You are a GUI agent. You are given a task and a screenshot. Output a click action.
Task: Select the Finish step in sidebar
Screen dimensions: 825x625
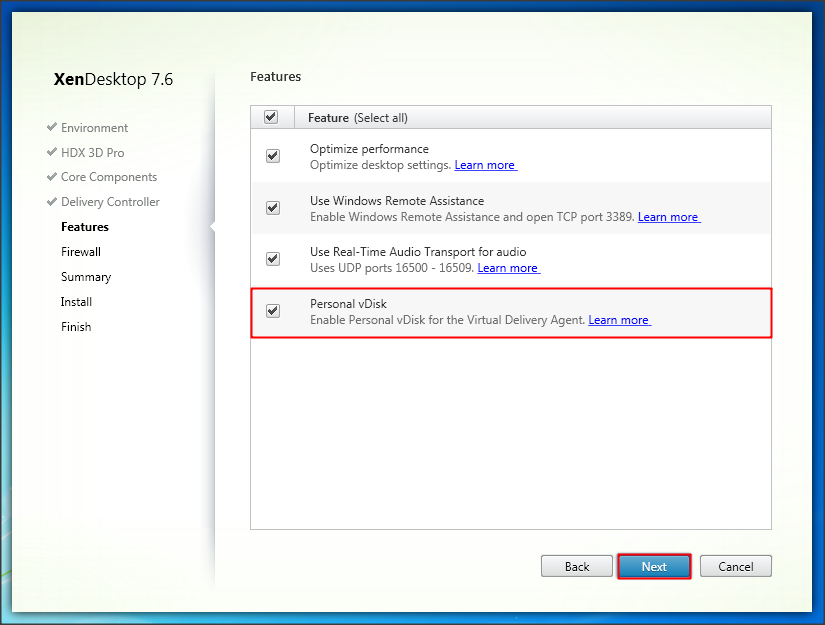pos(76,327)
